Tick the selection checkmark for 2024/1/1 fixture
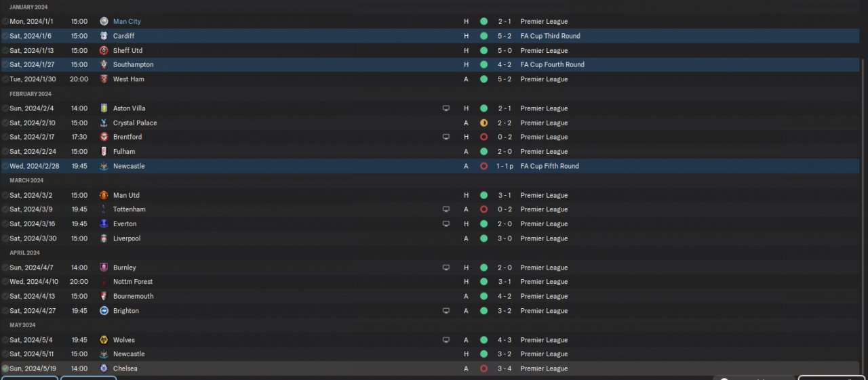Screen dimensions: 868x380 coord(5,22)
